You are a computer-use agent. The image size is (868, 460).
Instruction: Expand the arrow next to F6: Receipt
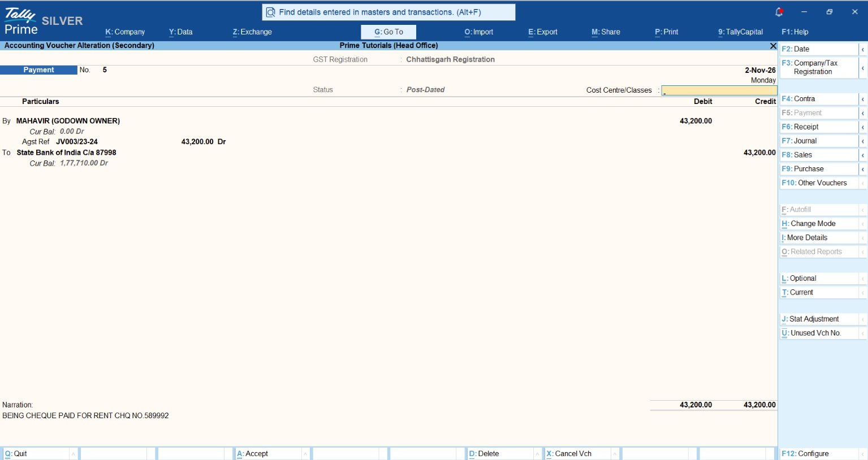point(863,128)
